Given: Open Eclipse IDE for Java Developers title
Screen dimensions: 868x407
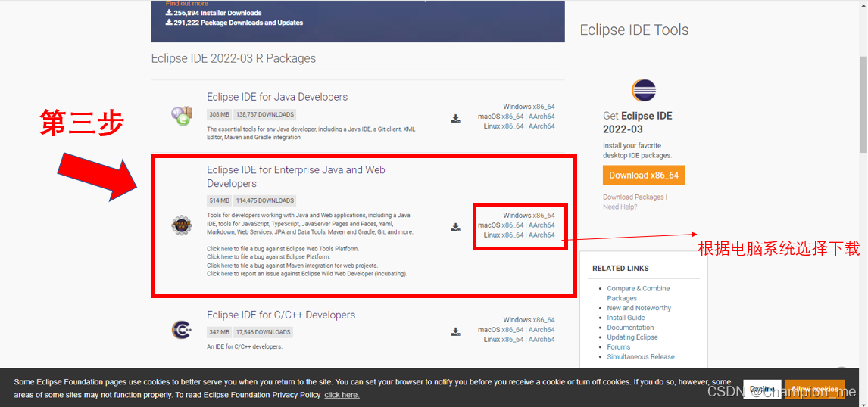Looking at the screenshot, I should 277,97.
